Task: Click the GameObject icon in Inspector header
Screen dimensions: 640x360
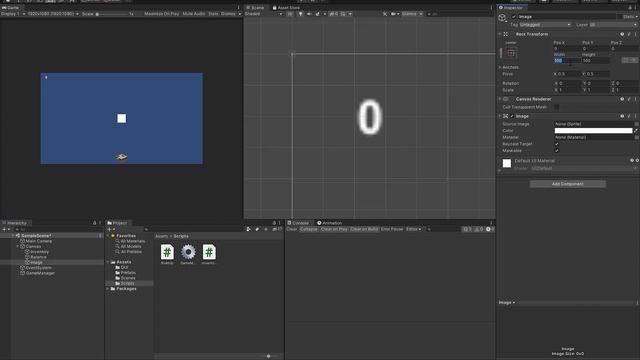Action: [502, 18]
